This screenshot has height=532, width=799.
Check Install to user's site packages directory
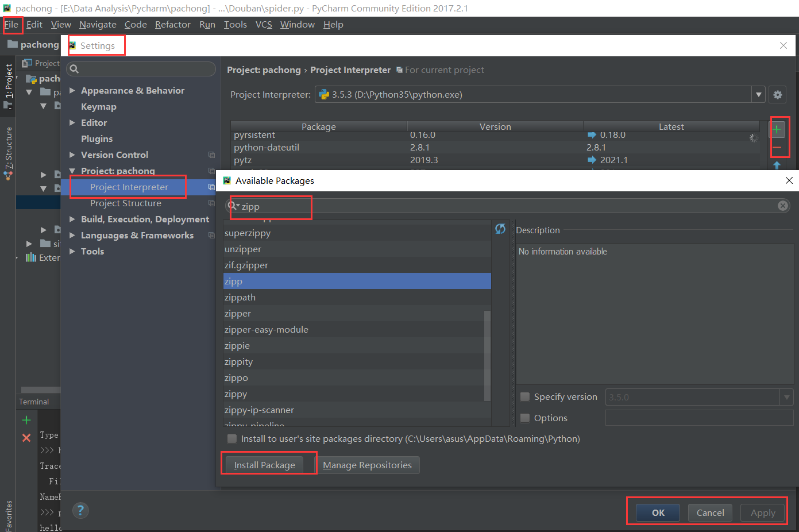click(232, 439)
